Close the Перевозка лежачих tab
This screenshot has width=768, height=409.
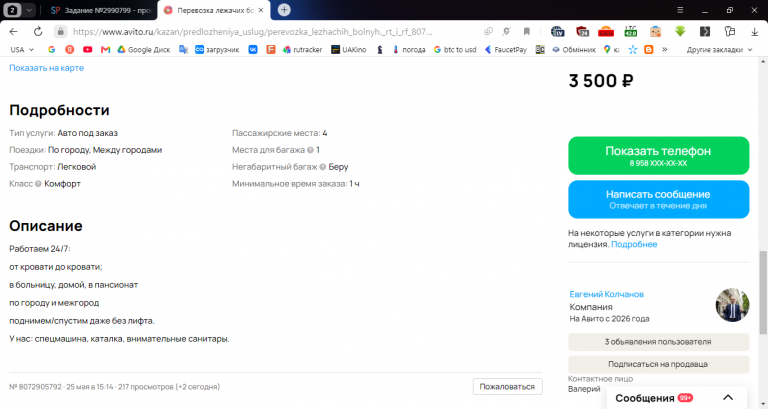pyautogui.click(x=261, y=10)
